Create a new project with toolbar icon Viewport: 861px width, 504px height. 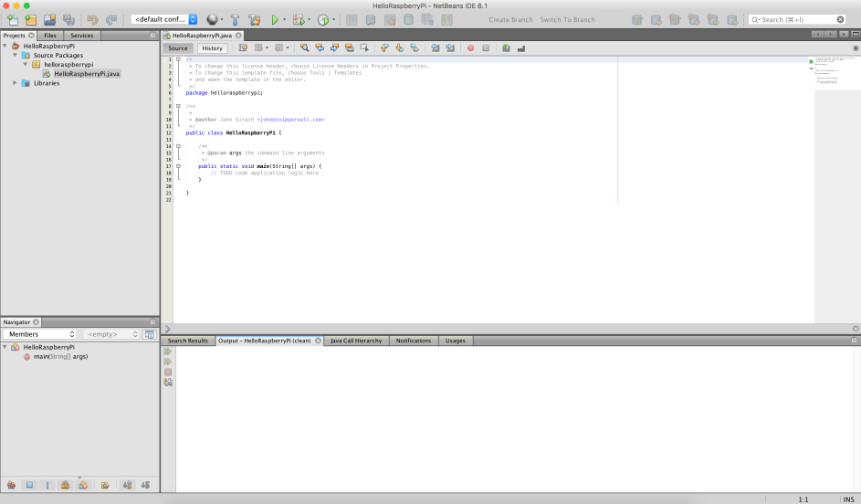click(x=31, y=20)
